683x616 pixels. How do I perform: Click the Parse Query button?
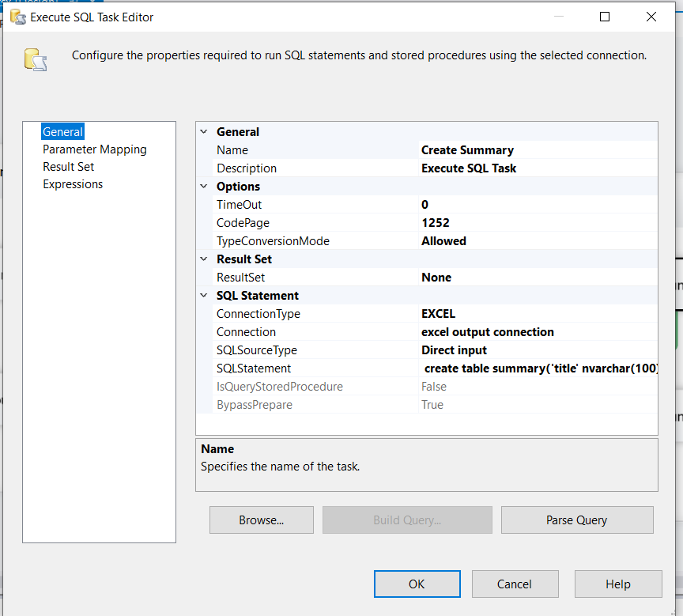577,520
